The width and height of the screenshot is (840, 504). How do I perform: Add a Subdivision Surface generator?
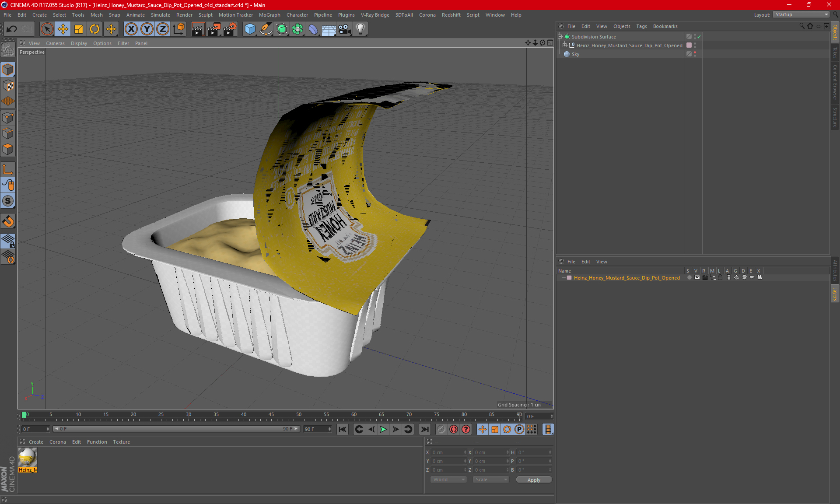[282, 29]
